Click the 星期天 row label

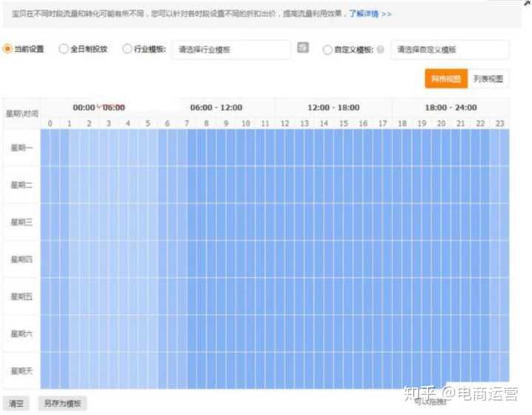pos(21,370)
